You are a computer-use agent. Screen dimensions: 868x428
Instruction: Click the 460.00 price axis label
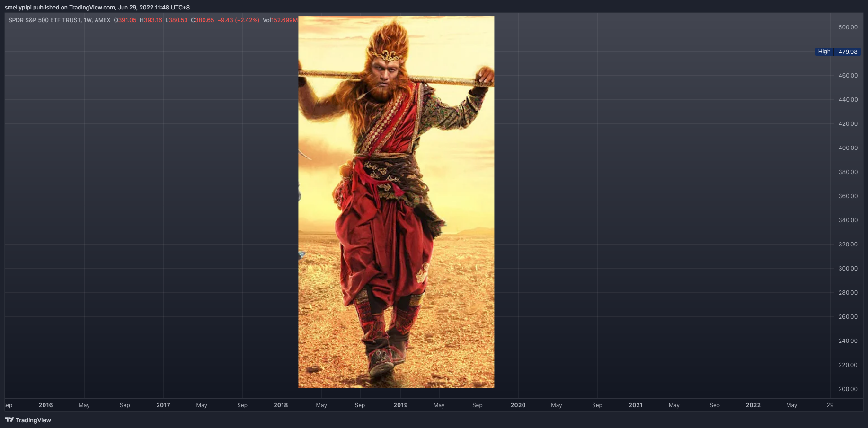pyautogui.click(x=848, y=76)
